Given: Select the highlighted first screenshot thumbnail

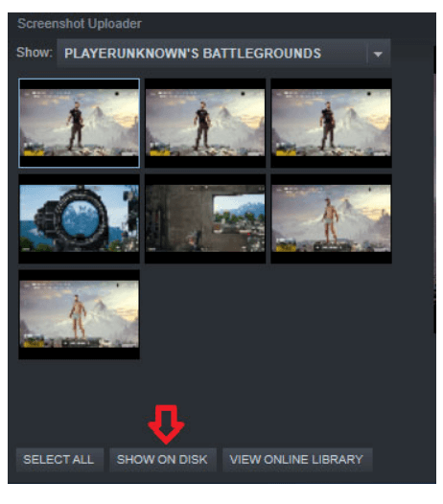Looking at the screenshot, I should (x=80, y=123).
